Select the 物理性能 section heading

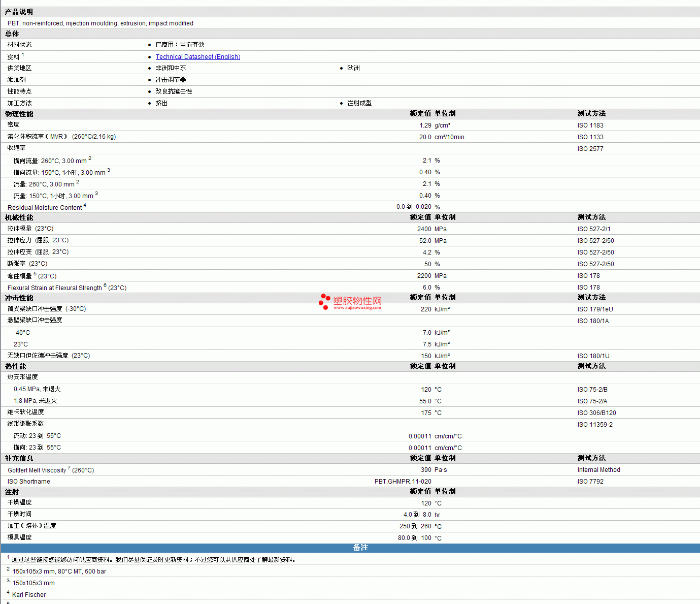coord(19,114)
